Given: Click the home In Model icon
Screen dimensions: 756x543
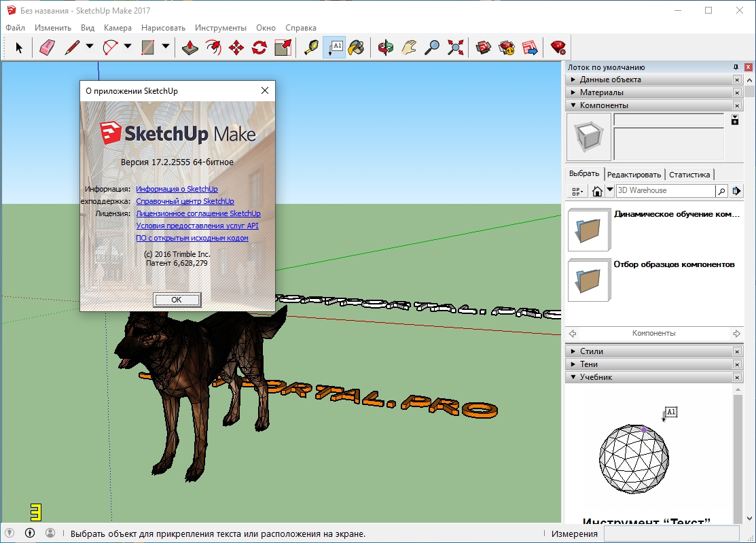Looking at the screenshot, I should (x=597, y=191).
